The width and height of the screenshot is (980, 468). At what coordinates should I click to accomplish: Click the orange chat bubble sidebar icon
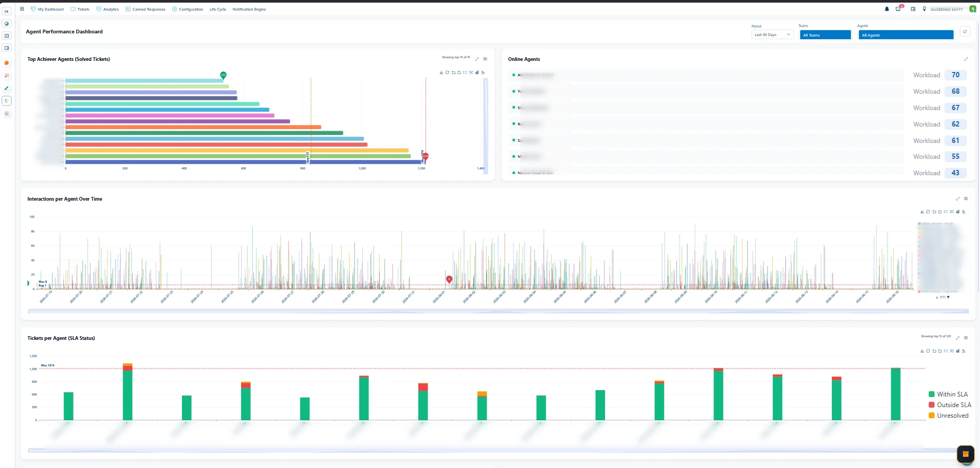click(6, 63)
